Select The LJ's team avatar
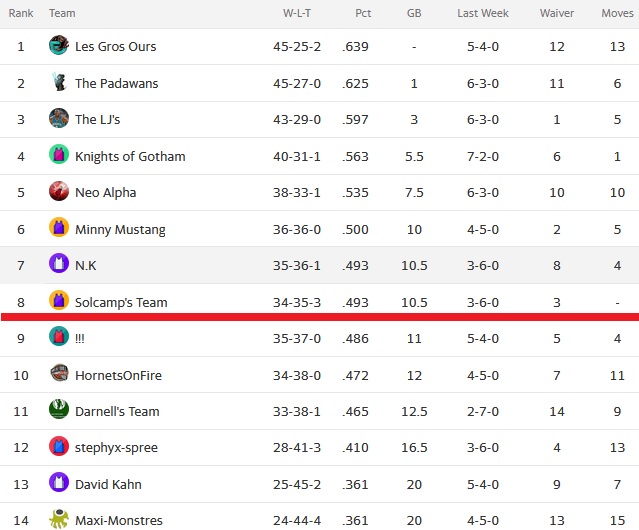The width and height of the screenshot is (639, 530). 59,118
